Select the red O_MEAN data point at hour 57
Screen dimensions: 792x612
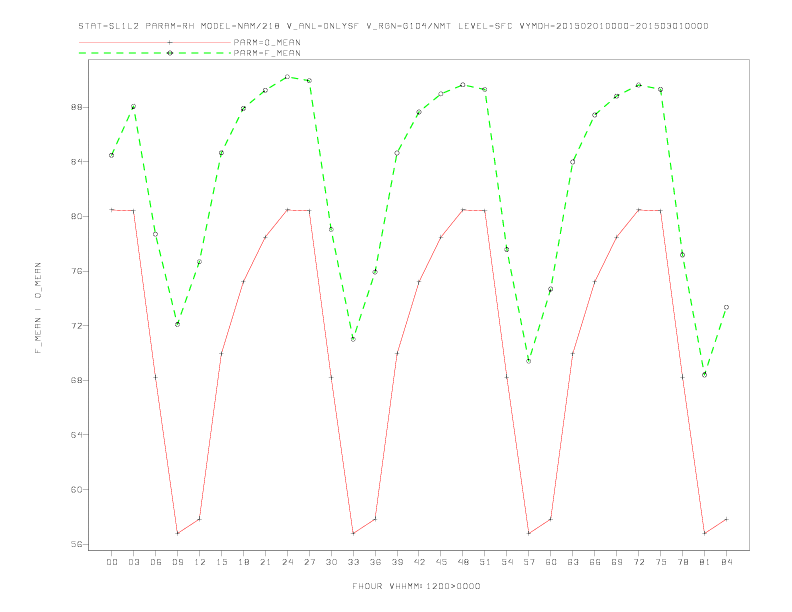click(x=529, y=533)
